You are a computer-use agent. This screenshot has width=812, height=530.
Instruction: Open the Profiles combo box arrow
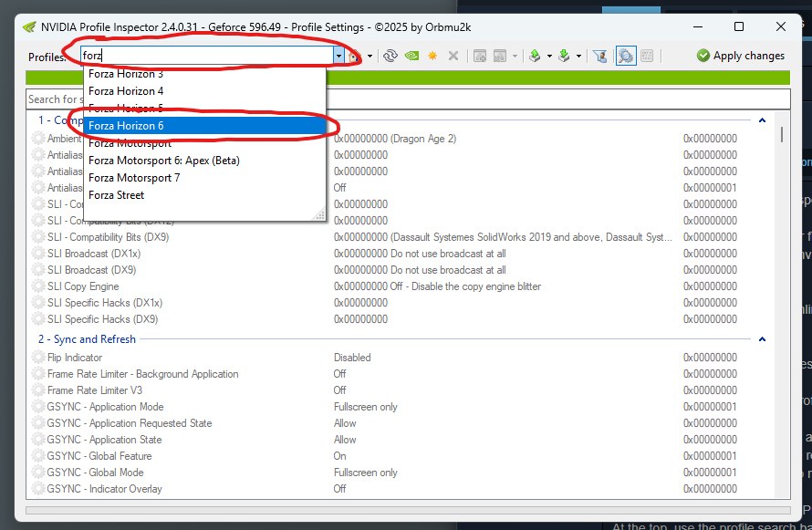pyautogui.click(x=338, y=56)
